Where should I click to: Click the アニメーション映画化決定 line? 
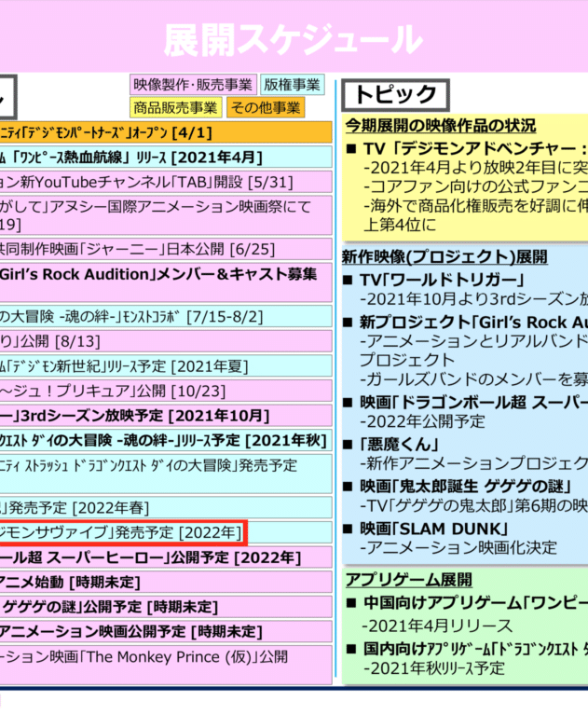coord(458,547)
